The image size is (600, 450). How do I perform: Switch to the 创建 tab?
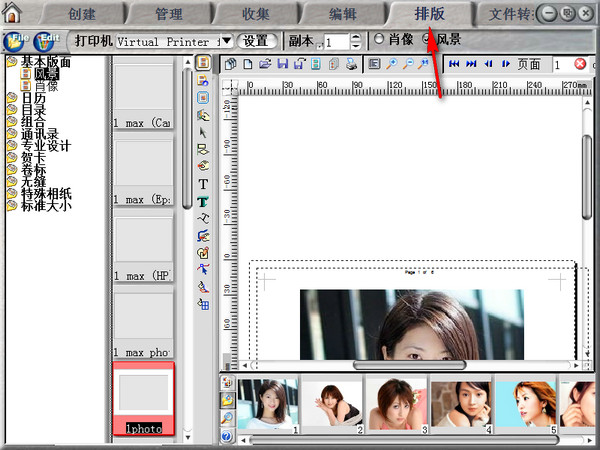(x=81, y=14)
